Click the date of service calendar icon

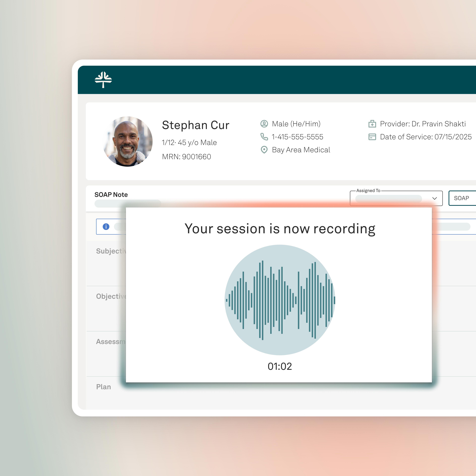tap(372, 137)
